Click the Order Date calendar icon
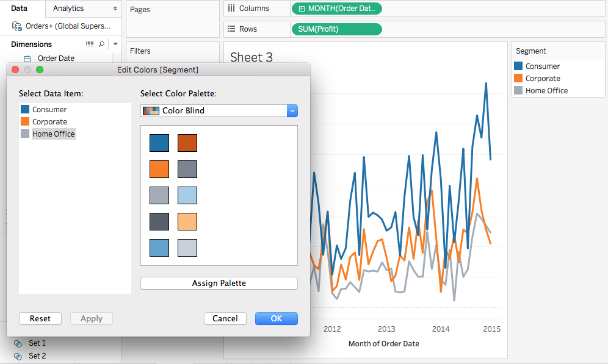 [27, 59]
